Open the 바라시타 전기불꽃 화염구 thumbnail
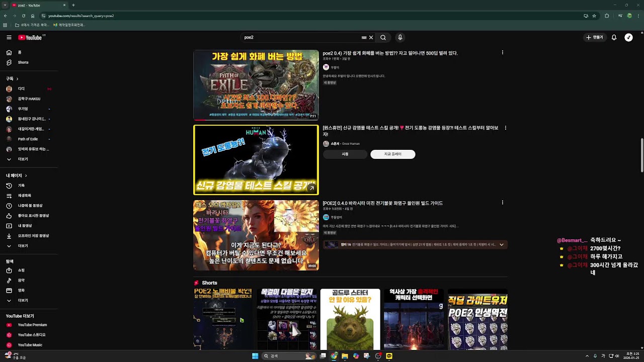This screenshot has height=362, width=644. point(256,235)
